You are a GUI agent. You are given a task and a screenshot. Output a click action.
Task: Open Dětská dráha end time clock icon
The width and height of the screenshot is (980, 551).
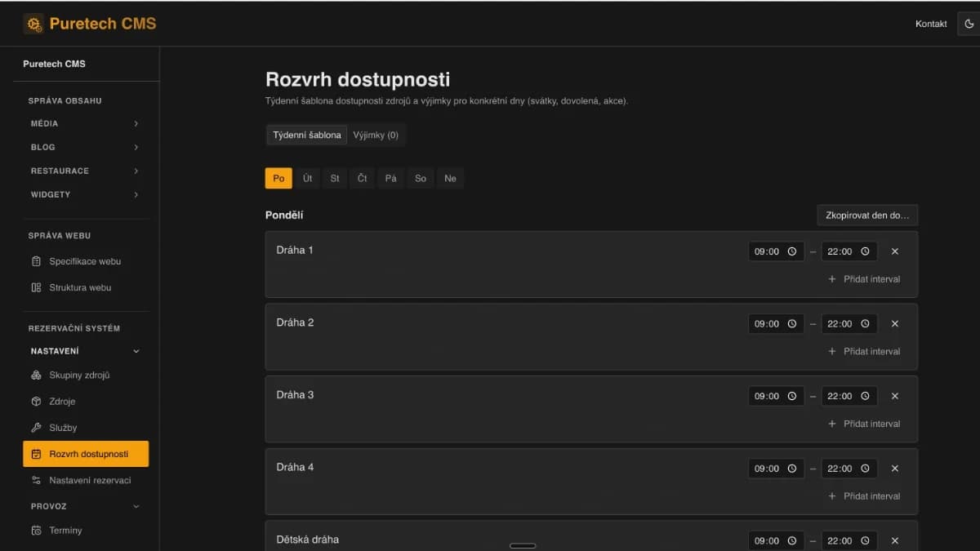click(865, 540)
